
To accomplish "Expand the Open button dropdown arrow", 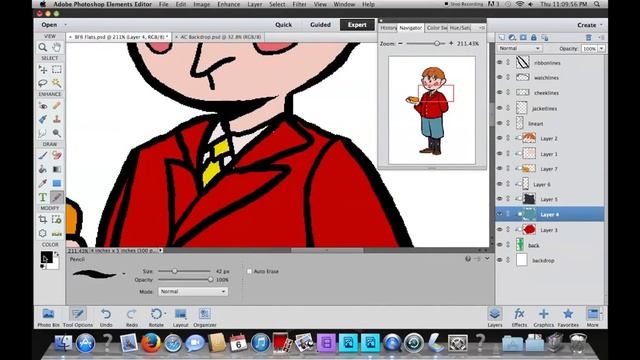I will tap(65, 25).
